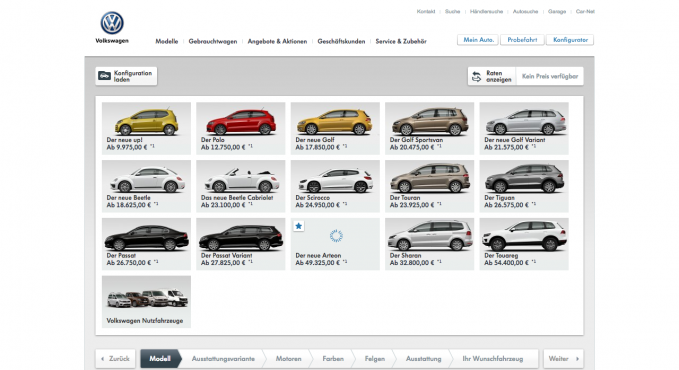Click the Modell step tab
The image size is (679, 370).
tap(160, 359)
